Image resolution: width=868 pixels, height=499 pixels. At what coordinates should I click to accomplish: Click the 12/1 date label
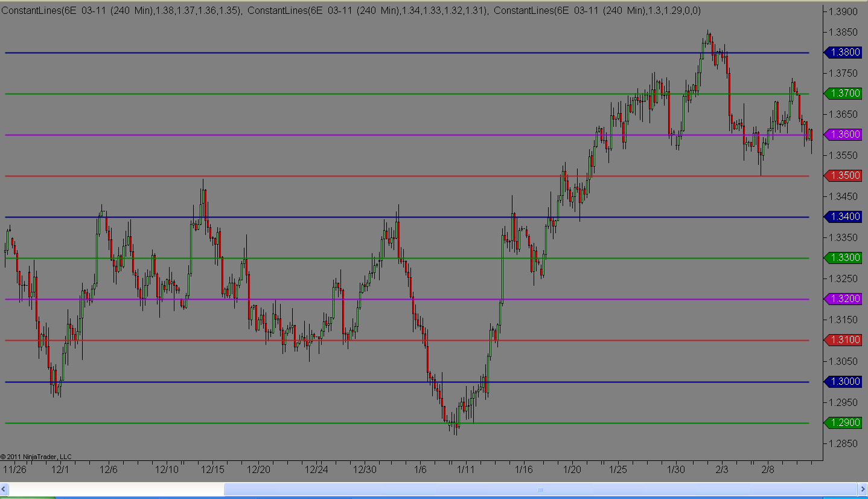pyautogui.click(x=61, y=469)
